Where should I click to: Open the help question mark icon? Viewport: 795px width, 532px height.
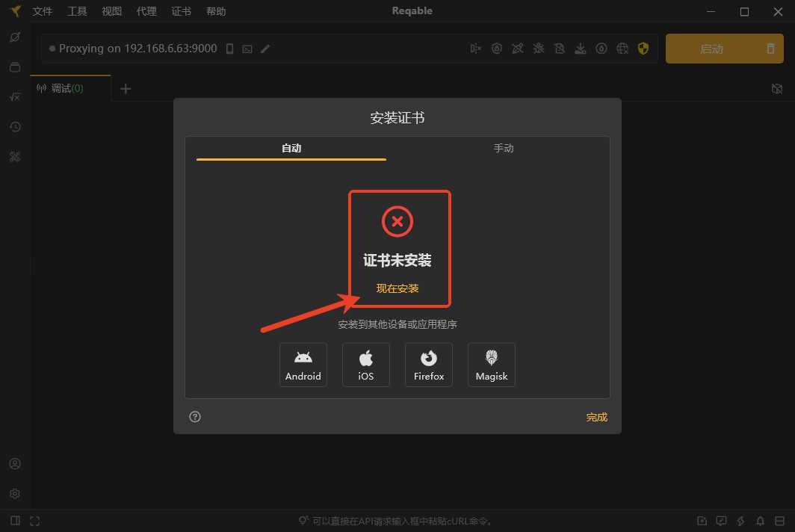195,417
